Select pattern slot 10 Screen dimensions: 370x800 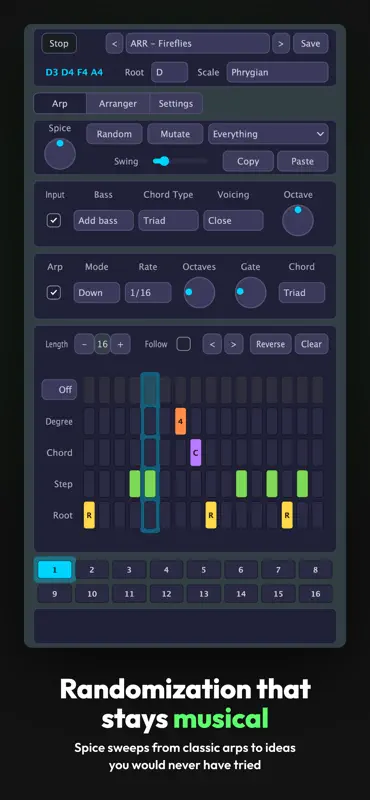tap(92, 594)
